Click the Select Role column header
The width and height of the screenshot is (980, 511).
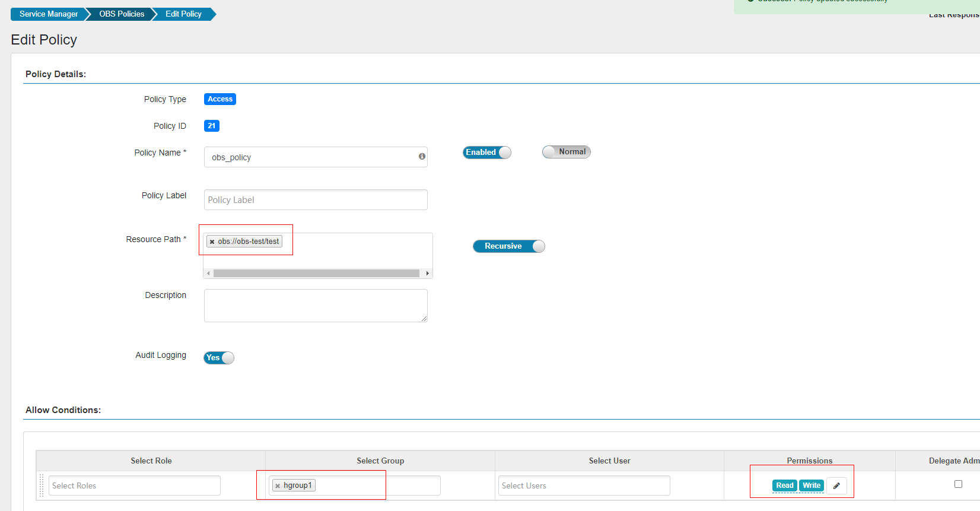click(151, 461)
